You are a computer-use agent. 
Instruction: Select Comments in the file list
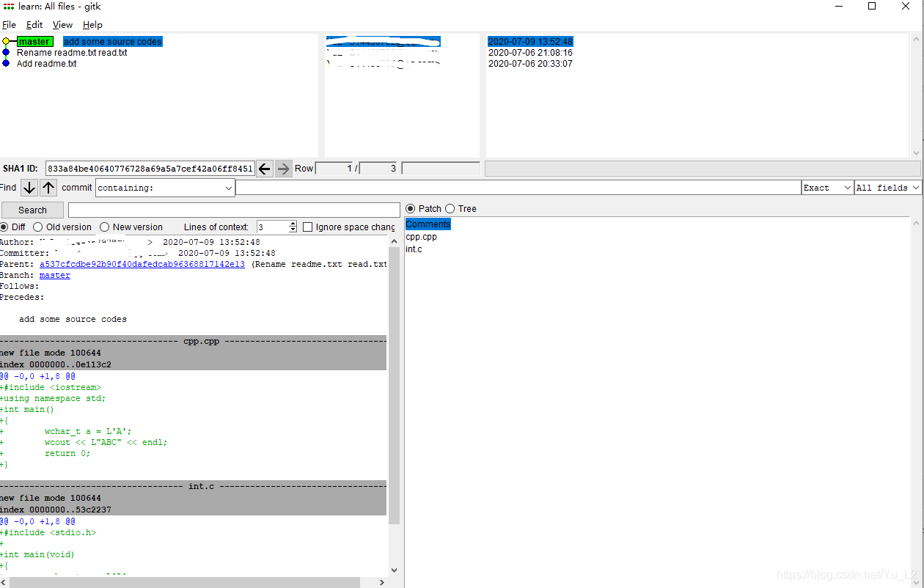click(x=428, y=224)
